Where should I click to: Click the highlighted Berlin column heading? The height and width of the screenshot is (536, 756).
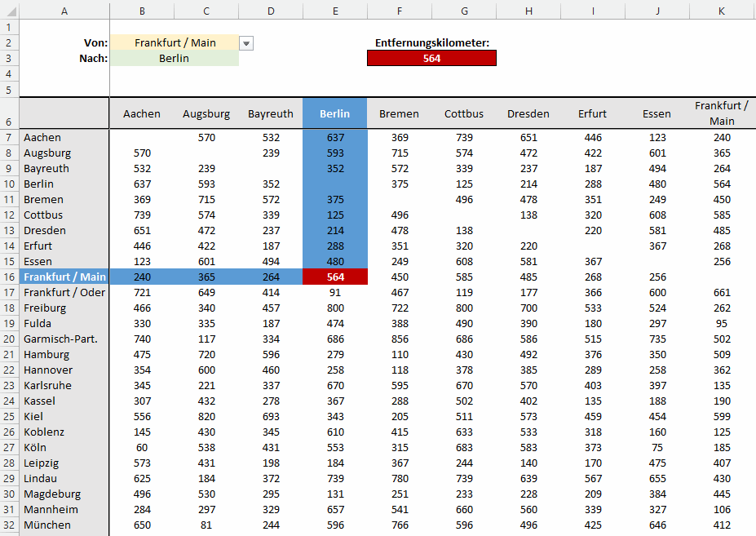pos(335,114)
